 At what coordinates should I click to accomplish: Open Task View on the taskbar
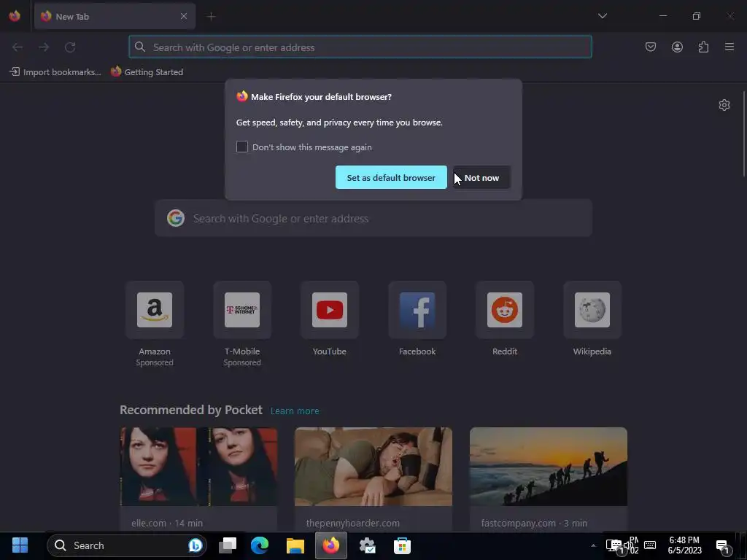pyautogui.click(x=228, y=545)
